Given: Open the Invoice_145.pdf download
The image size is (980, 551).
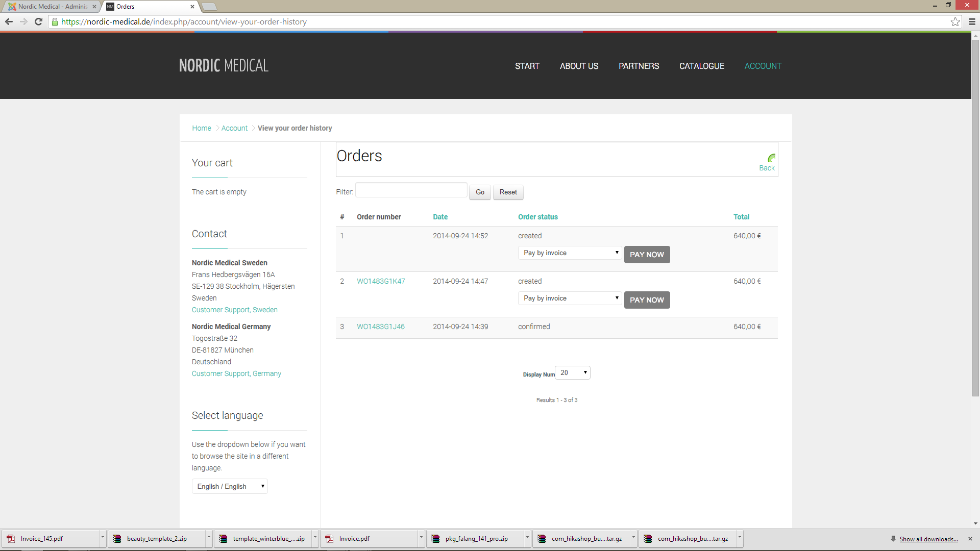Looking at the screenshot, I should (42, 539).
